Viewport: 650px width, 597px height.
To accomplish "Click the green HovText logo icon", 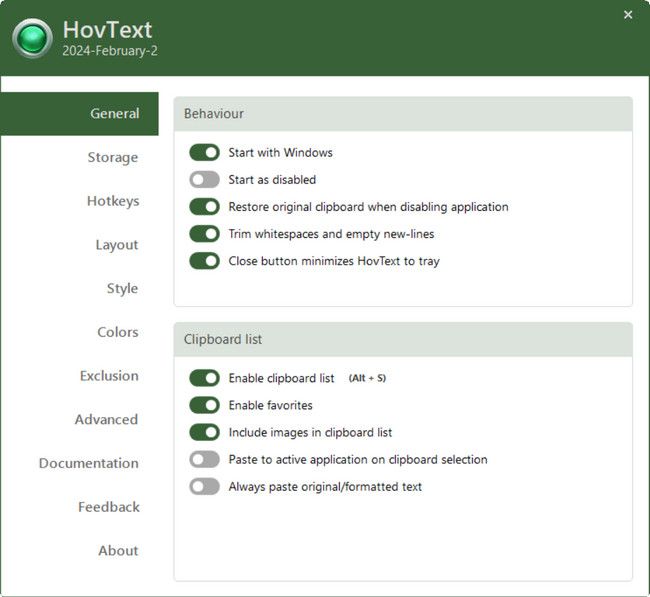I will [32, 39].
